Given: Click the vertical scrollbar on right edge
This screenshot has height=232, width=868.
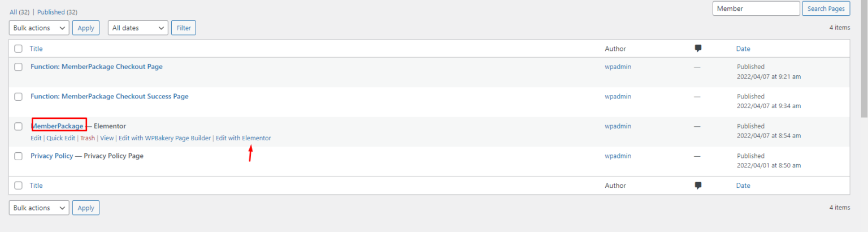Looking at the screenshot, I should click(x=863, y=57).
